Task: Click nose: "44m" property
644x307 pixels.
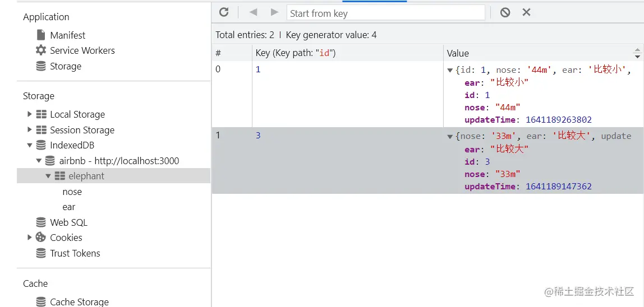Action: (x=493, y=108)
